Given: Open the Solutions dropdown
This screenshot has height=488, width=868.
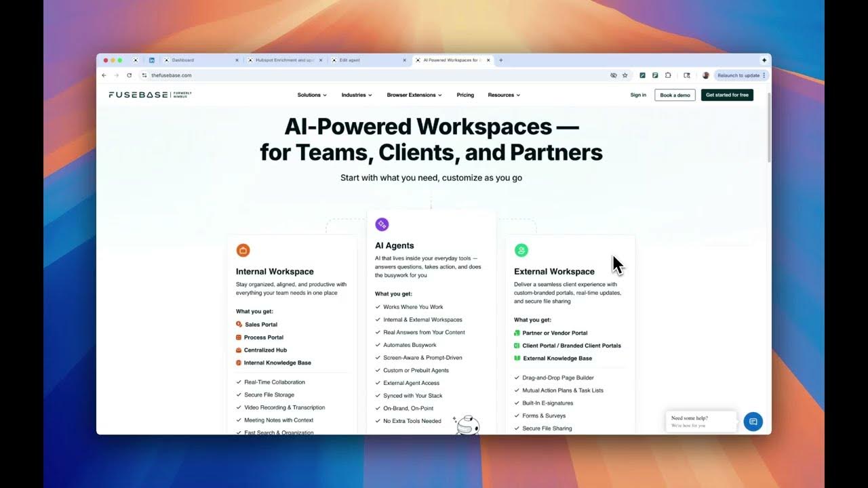Looking at the screenshot, I should pos(312,95).
